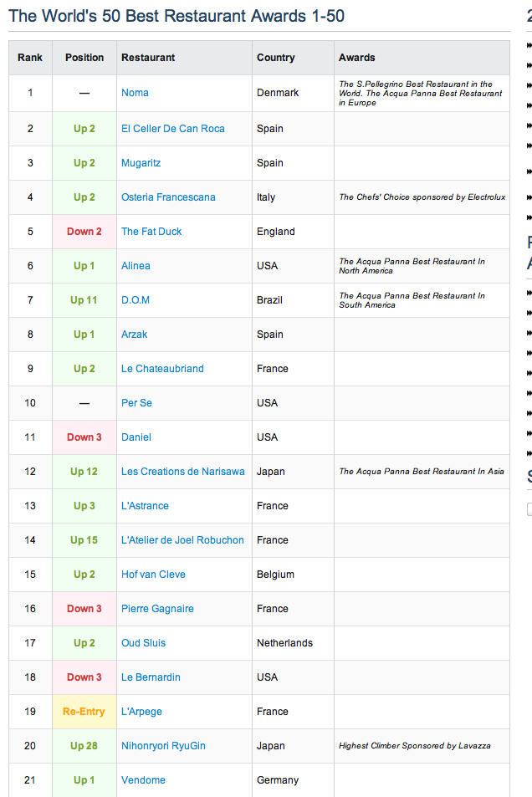Viewport: 532px width, 797px height.
Task: Follow the L'Arpege link
Action: click(x=141, y=712)
